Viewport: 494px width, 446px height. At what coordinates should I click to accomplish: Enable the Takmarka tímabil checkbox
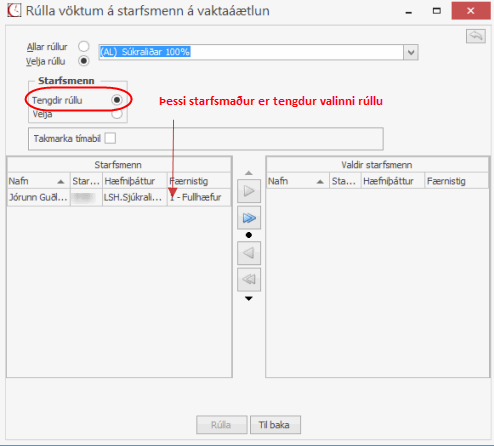pos(110,138)
